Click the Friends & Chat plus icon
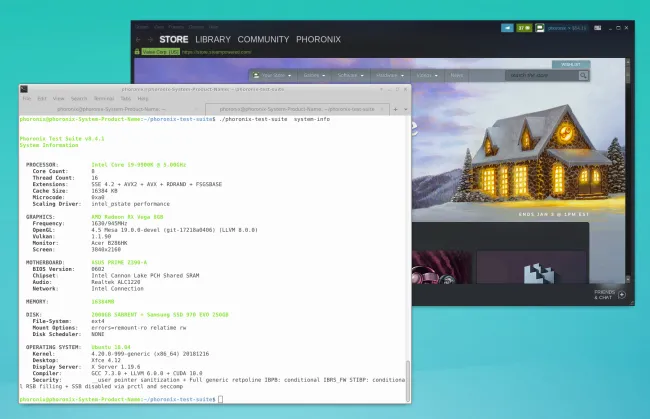650x419 pixels. [x=622, y=295]
